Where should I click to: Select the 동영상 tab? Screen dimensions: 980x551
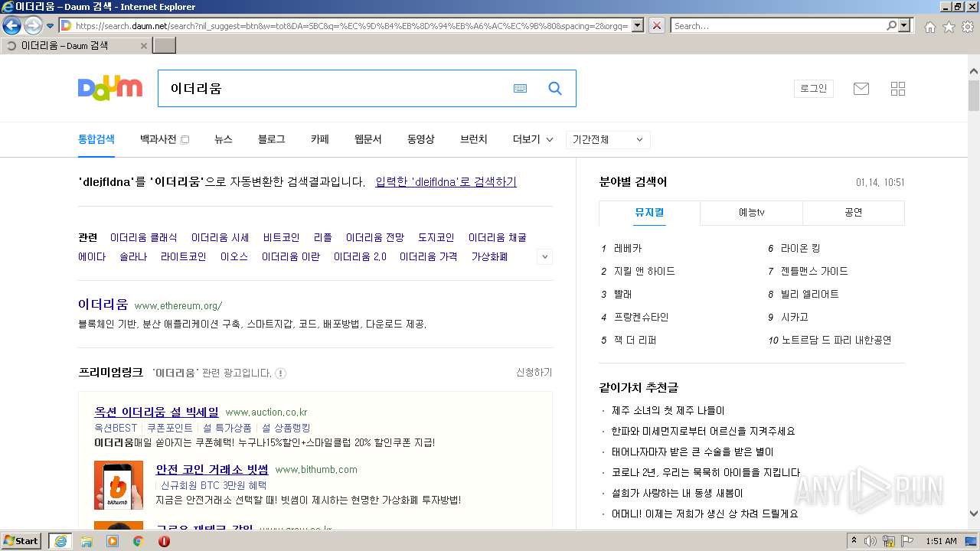pos(421,139)
